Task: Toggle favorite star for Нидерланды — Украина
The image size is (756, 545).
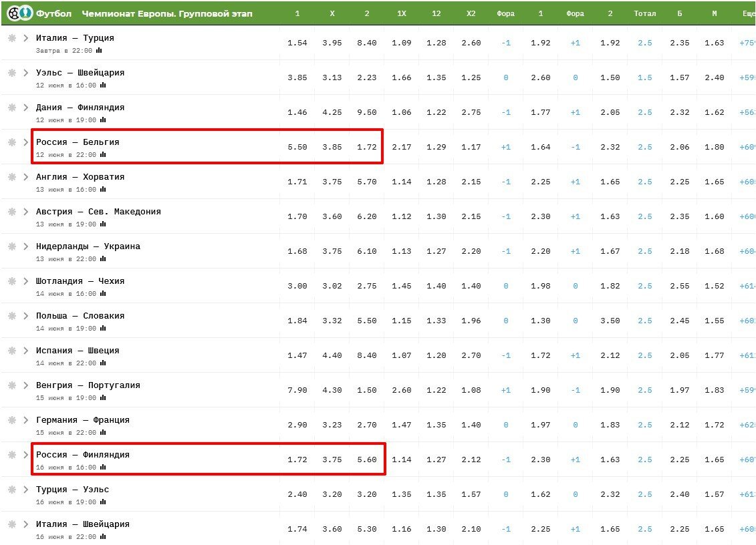Action: [11, 246]
